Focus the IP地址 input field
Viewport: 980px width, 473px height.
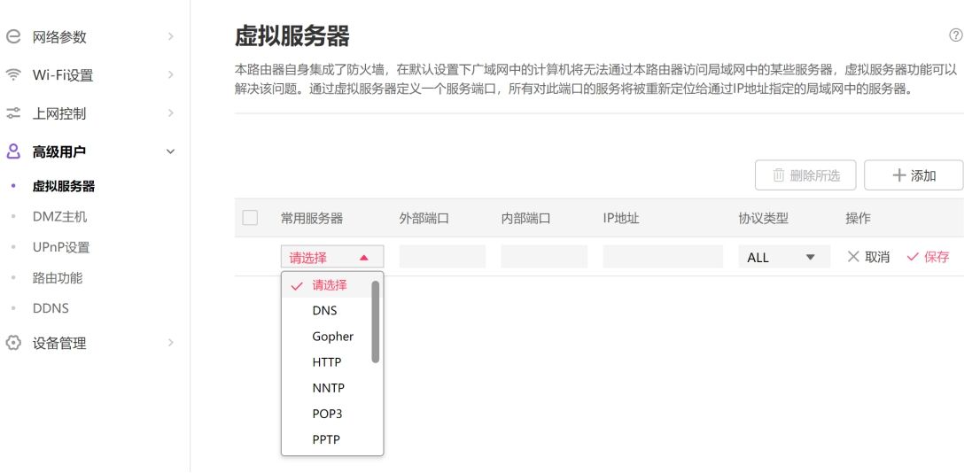[663, 257]
